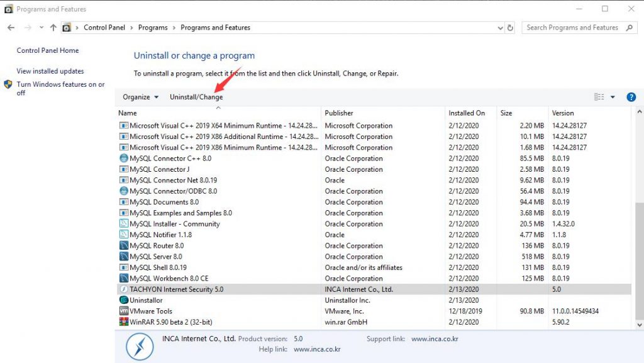
Task: Open Control Panel Home link
Action: point(48,50)
